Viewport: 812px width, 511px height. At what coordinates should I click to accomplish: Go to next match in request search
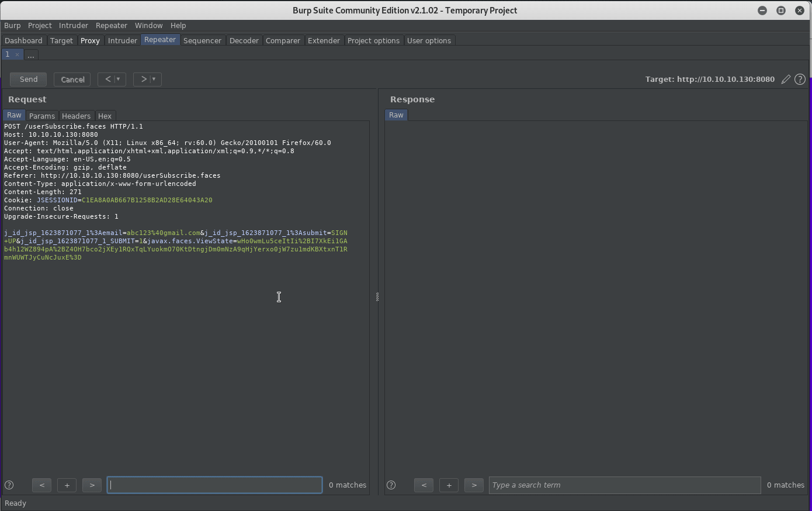click(x=92, y=485)
